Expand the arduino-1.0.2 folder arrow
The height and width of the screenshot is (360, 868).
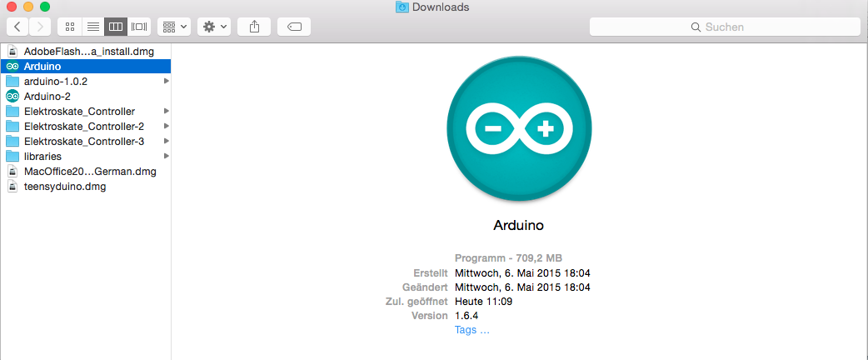167,81
